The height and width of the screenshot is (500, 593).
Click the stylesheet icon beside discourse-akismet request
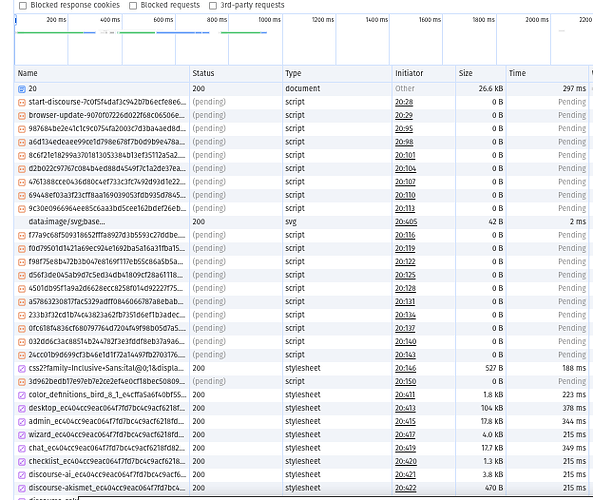(x=22, y=488)
